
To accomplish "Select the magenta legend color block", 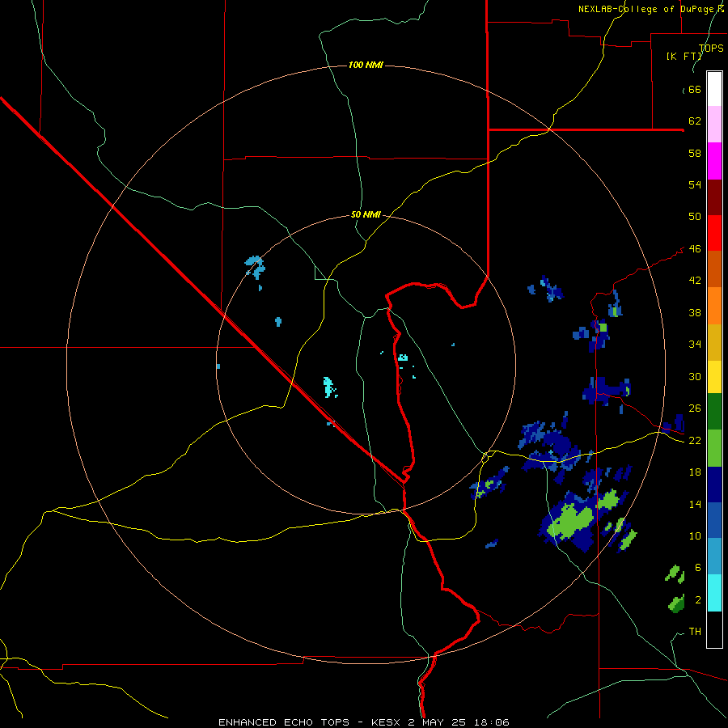I will 714,161.
